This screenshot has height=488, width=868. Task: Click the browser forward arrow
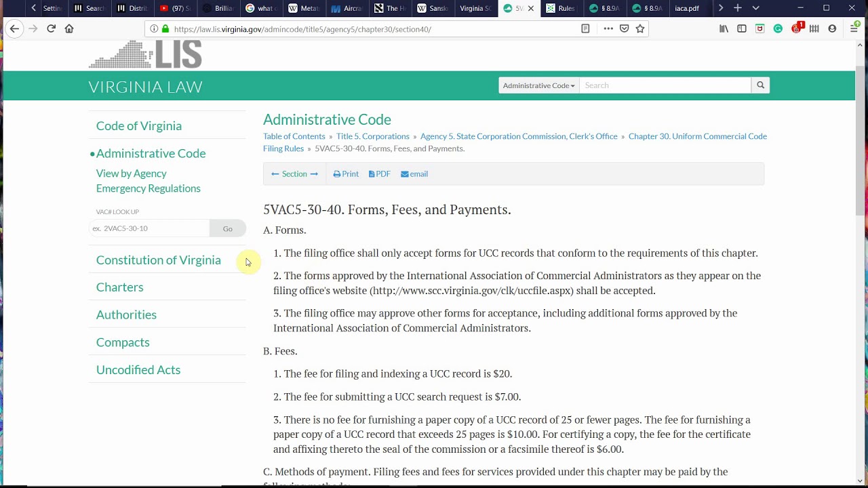[x=33, y=28]
